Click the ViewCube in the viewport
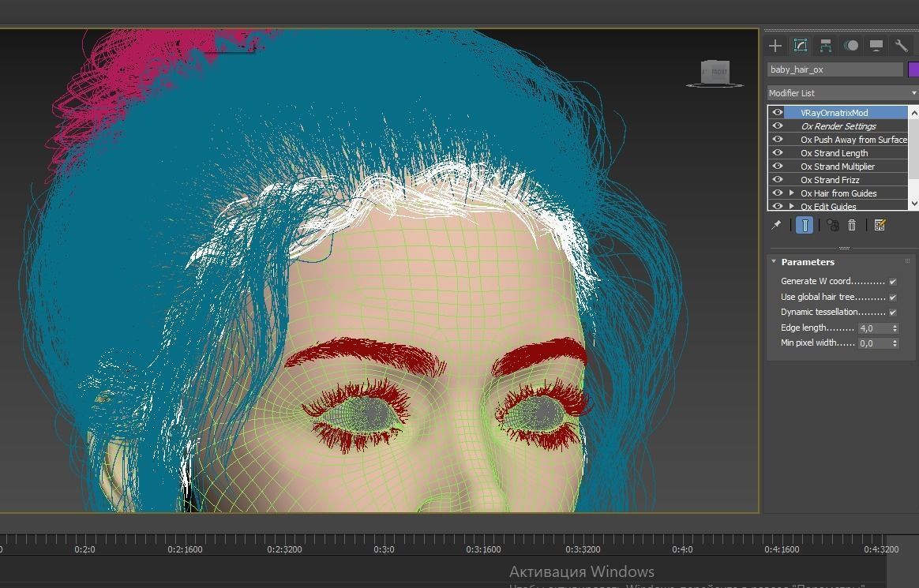 [715, 73]
